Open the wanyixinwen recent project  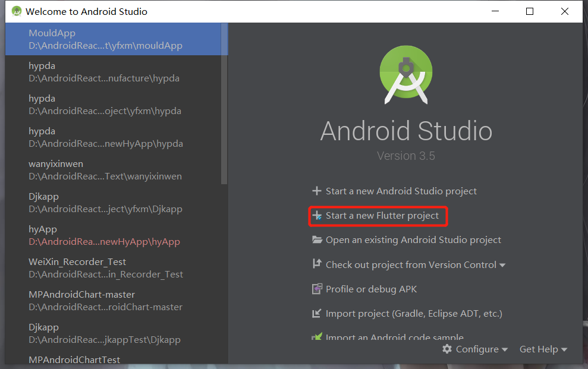click(113, 170)
